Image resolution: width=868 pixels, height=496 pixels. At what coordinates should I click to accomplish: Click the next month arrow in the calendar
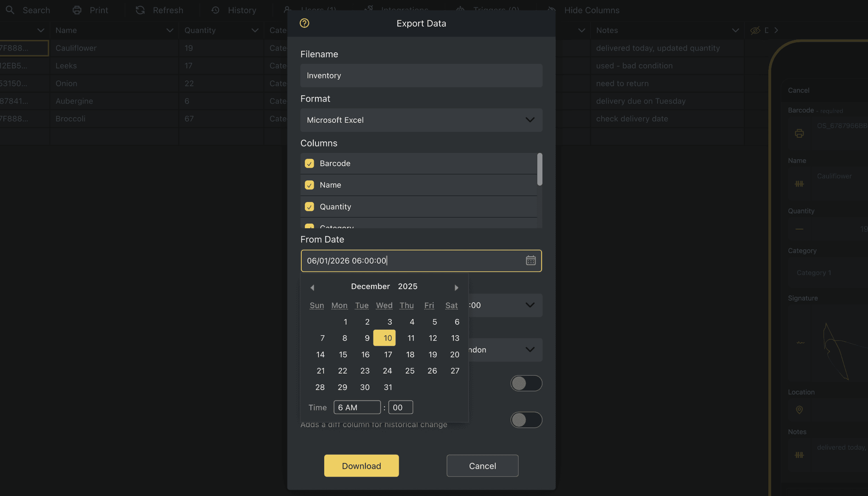click(456, 287)
